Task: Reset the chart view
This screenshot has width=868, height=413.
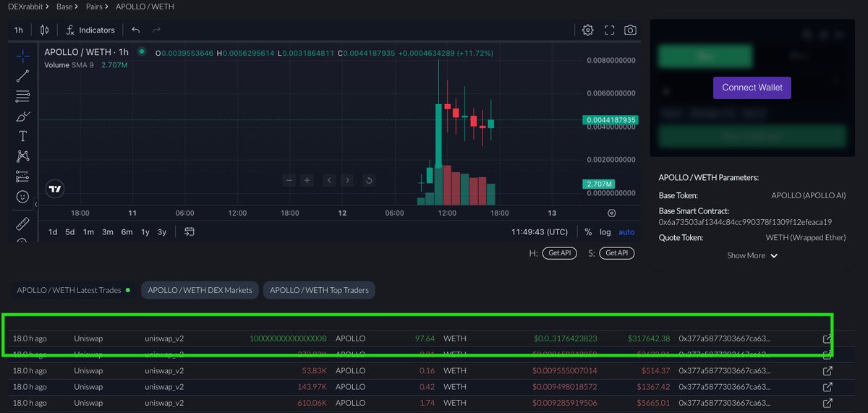Action: (x=369, y=180)
